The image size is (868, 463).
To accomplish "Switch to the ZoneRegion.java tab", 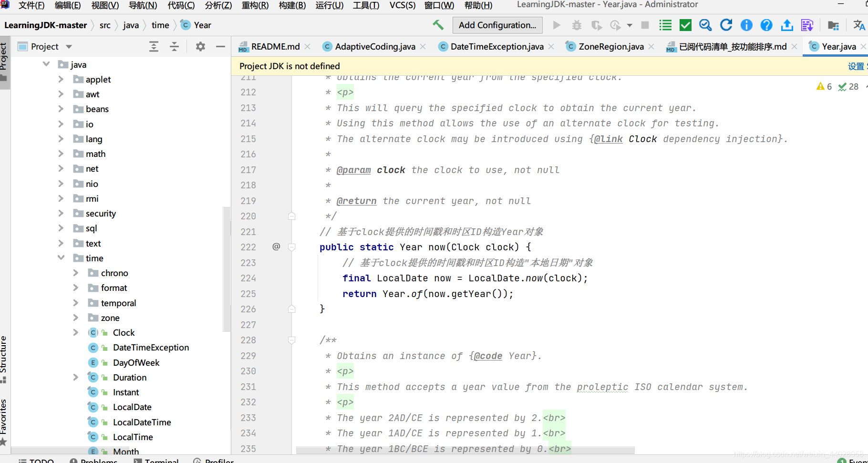I will (x=611, y=46).
